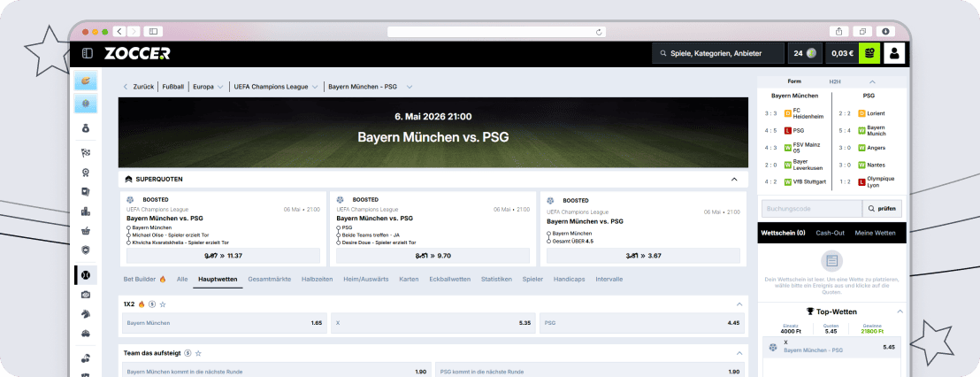Image resolution: width=980 pixels, height=377 pixels.
Task: Pick boosted odds 9.70 superquote
Action: 433,256
